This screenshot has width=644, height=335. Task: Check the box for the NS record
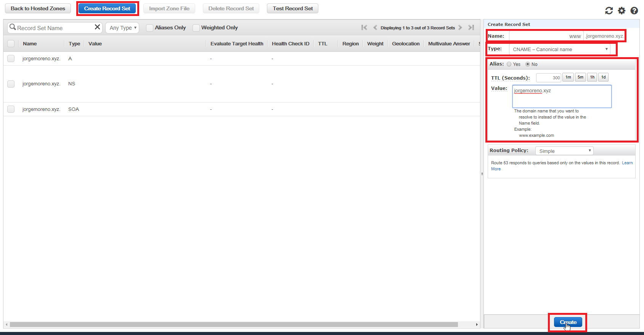tap(11, 84)
